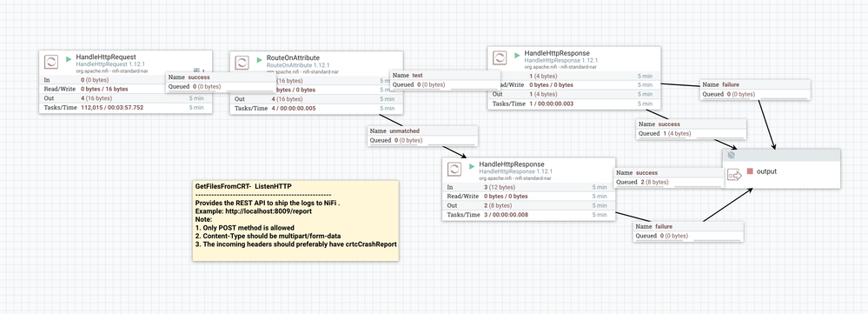Click the 'GetFilesFromCRT- ListenHTTP' label heading
The height and width of the screenshot is (314, 868).
[x=243, y=187]
